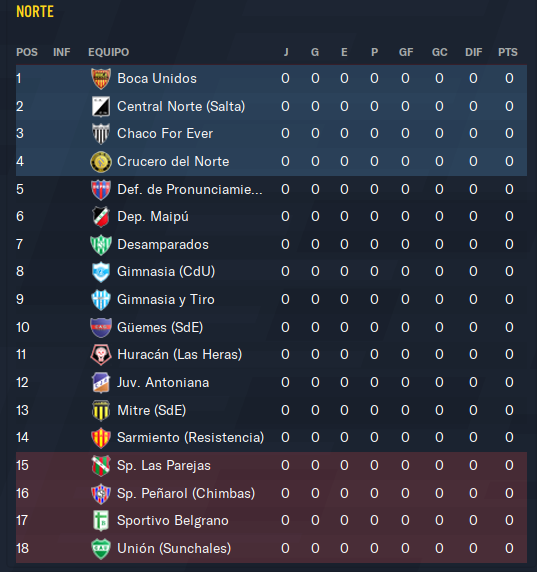Open Sp. Peñarol (Chimbas) team name
The height and width of the screenshot is (572, 537).
click(x=186, y=494)
